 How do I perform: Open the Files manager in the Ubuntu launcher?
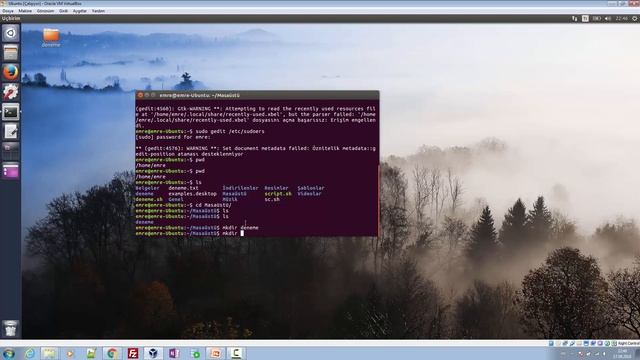pyautogui.click(x=11, y=53)
